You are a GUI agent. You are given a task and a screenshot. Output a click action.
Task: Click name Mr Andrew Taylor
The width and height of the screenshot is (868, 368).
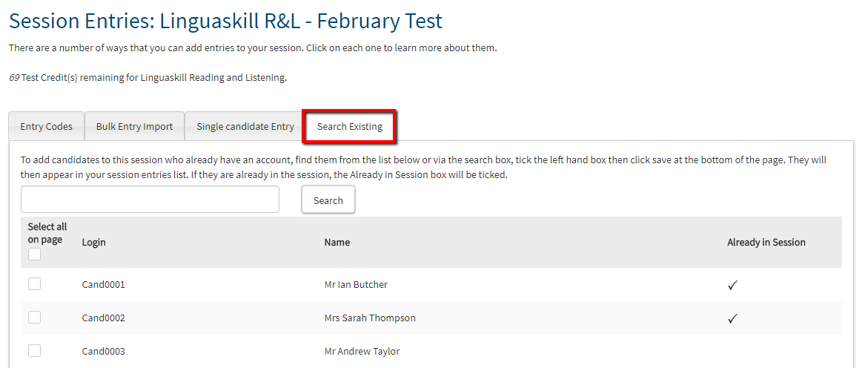tap(362, 352)
